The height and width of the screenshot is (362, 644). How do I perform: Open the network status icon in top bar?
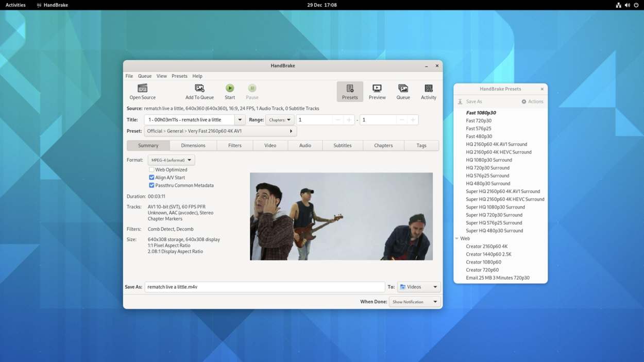click(x=618, y=5)
